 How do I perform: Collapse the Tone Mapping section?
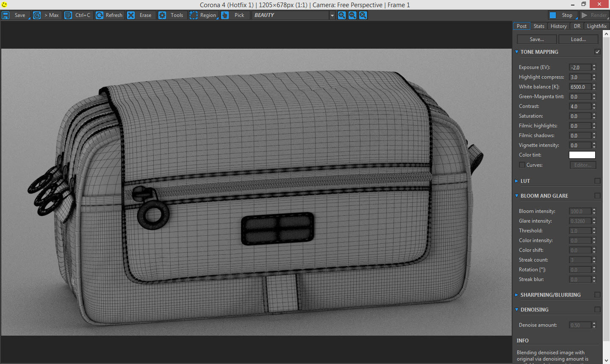[x=516, y=52]
